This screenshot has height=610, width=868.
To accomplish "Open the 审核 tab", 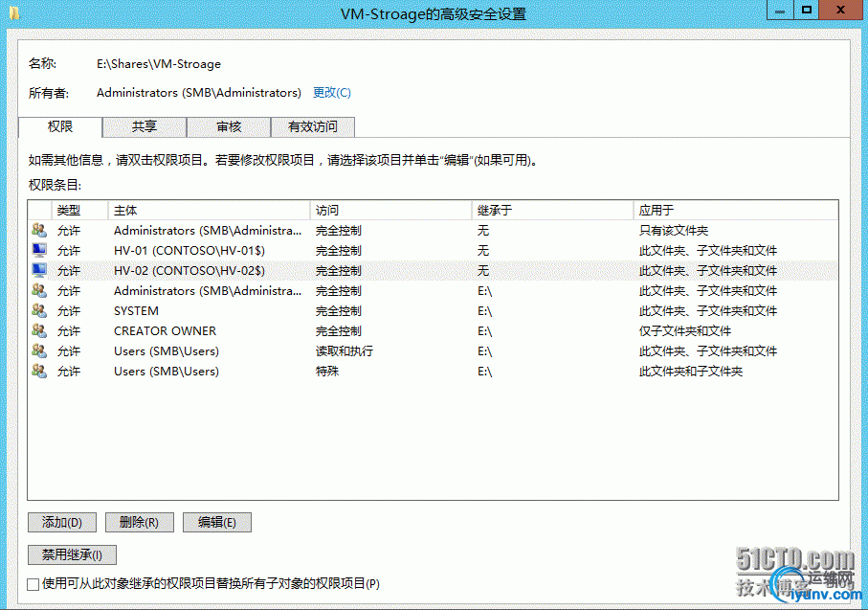I will (x=229, y=126).
